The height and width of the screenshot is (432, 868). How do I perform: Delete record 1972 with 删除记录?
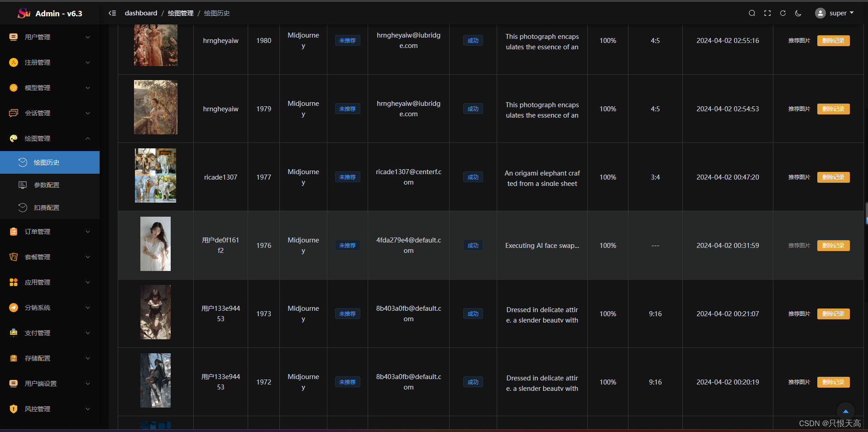point(833,382)
